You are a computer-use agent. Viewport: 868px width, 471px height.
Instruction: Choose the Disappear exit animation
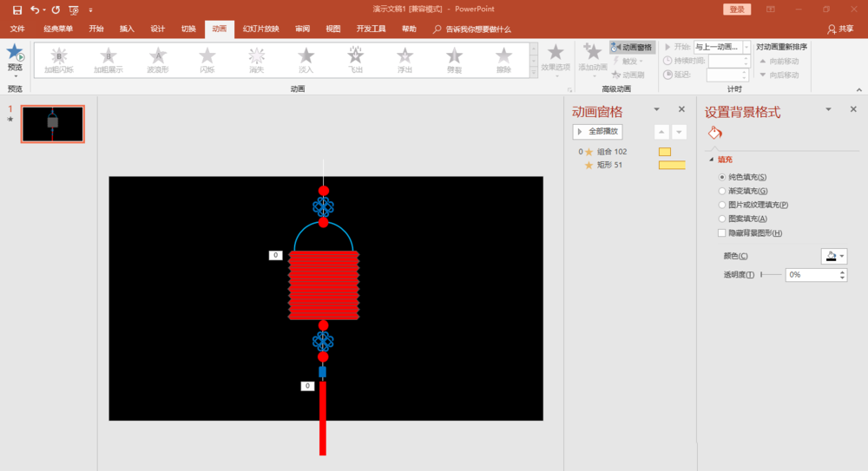pos(256,61)
